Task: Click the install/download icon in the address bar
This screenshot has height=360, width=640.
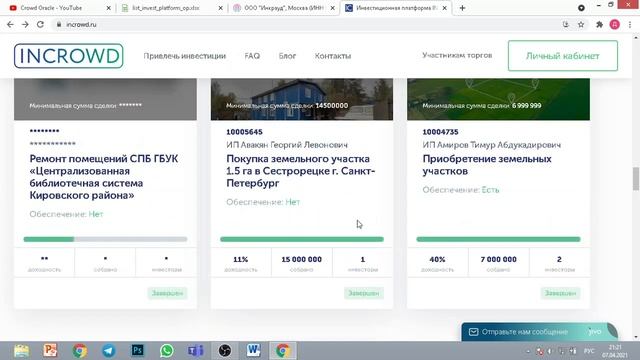Action: 566,24
